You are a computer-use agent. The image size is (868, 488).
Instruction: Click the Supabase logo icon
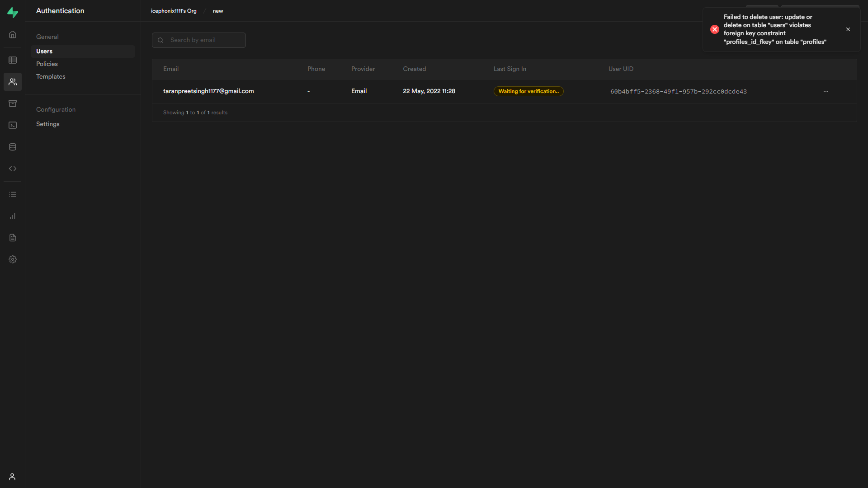pos(13,13)
